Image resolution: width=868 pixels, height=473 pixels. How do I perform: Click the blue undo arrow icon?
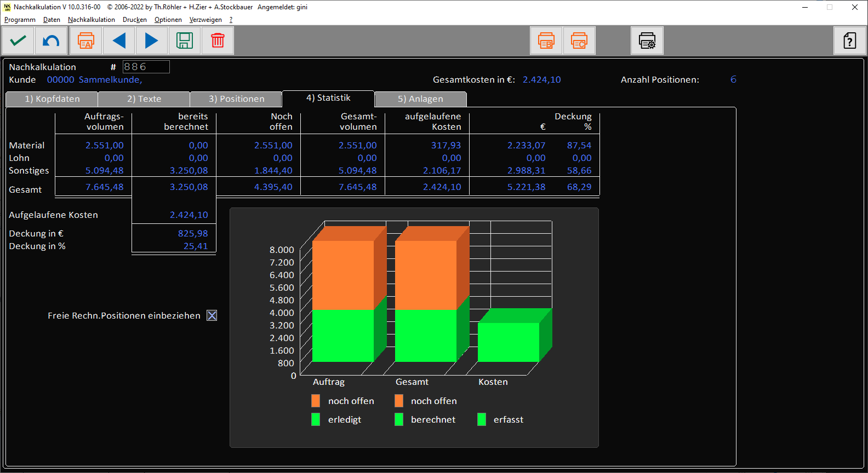click(52, 41)
